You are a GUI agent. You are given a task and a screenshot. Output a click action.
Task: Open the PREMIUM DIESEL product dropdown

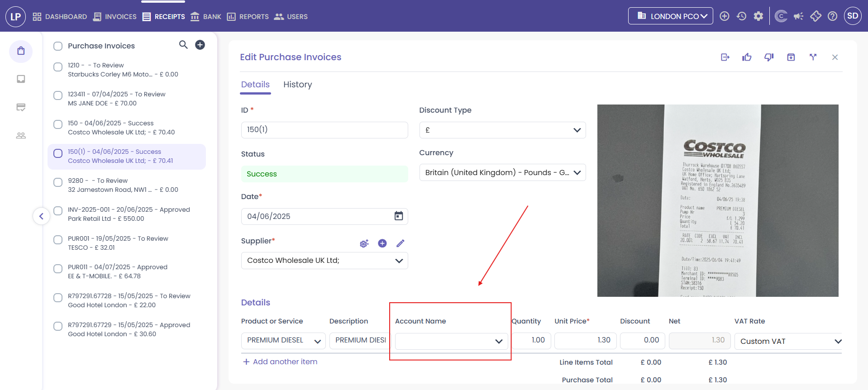point(284,340)
